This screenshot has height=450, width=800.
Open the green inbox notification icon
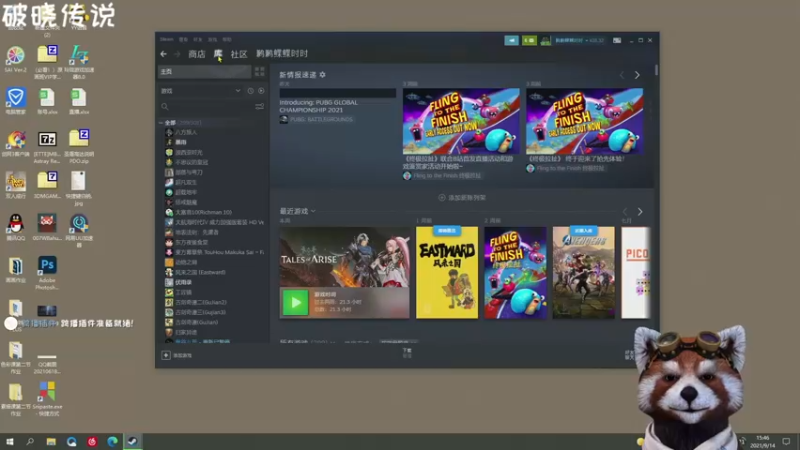coord(529,40)
